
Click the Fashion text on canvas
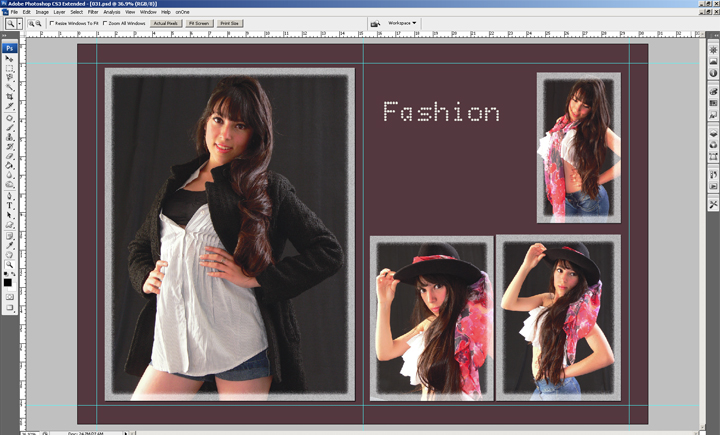pyautogui.click(x=441, y=112)
